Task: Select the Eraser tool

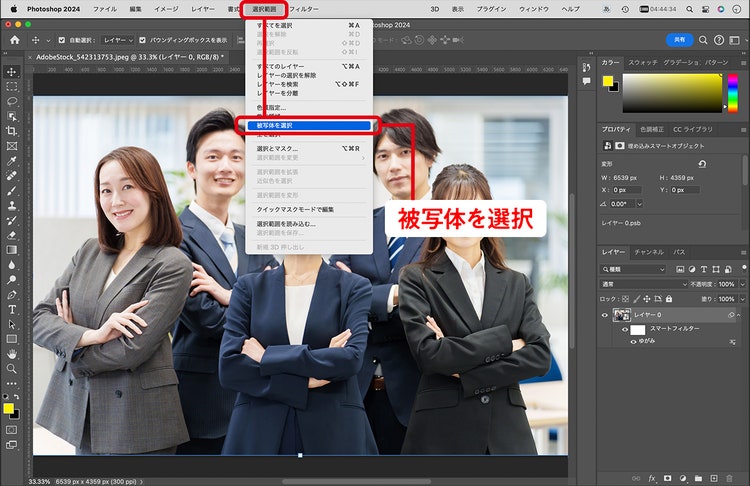Action: click(x=11, y=235)
